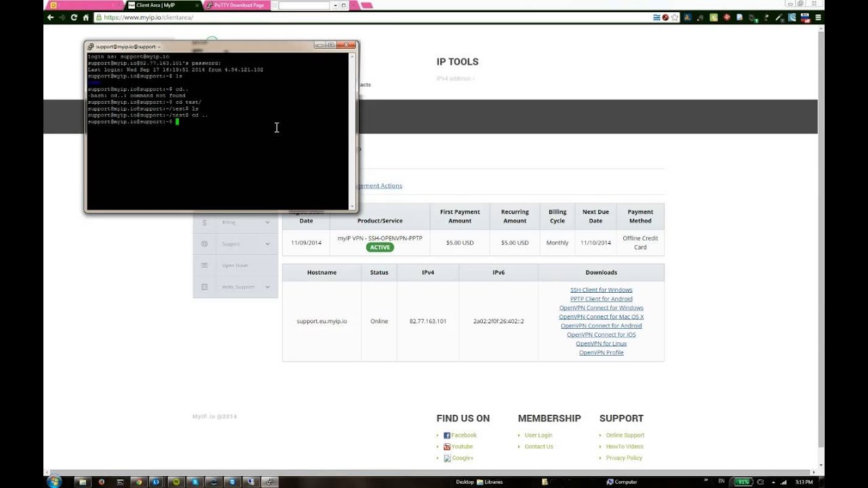Click PuTTY icon in terminal title bar
The width and height of the screenshot is (868, 488).
click(91, 47)
